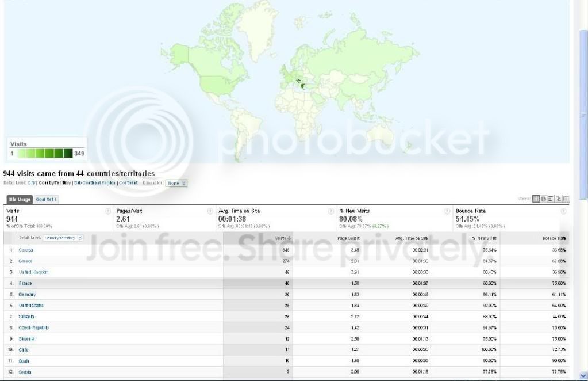Select the Goal Set 1 tab
The height and width of the screenshot is (381, 588).
pyautogui.click(x=46, y=199)
